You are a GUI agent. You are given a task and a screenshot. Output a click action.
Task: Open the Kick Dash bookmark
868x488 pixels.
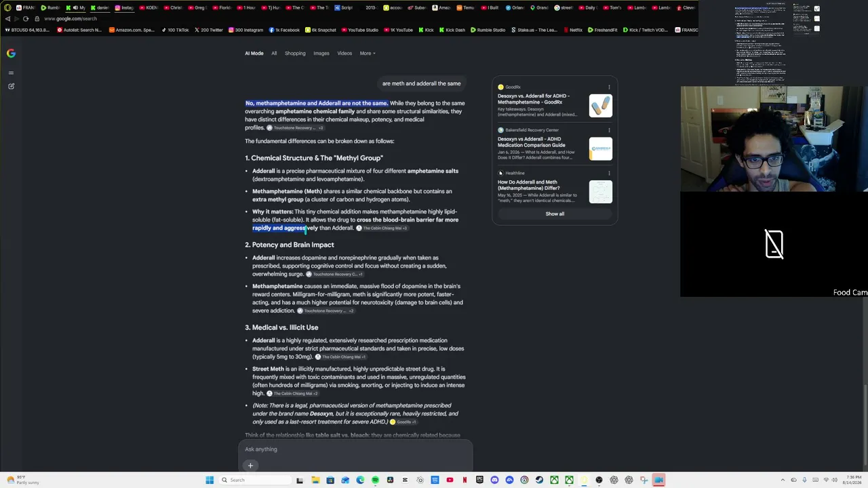(452, 30)
